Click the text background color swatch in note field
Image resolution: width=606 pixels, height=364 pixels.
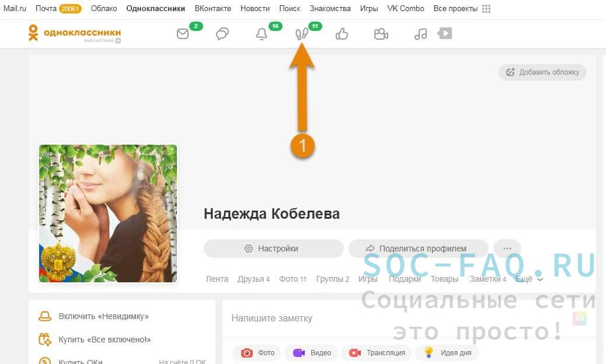click(x=579, y=318)
